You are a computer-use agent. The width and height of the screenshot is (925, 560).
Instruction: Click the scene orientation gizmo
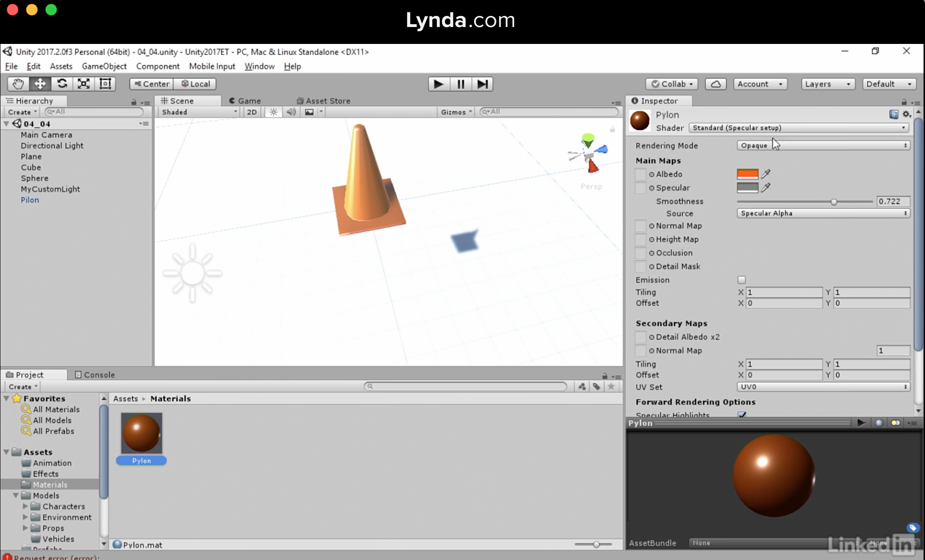tap(588, 154)
